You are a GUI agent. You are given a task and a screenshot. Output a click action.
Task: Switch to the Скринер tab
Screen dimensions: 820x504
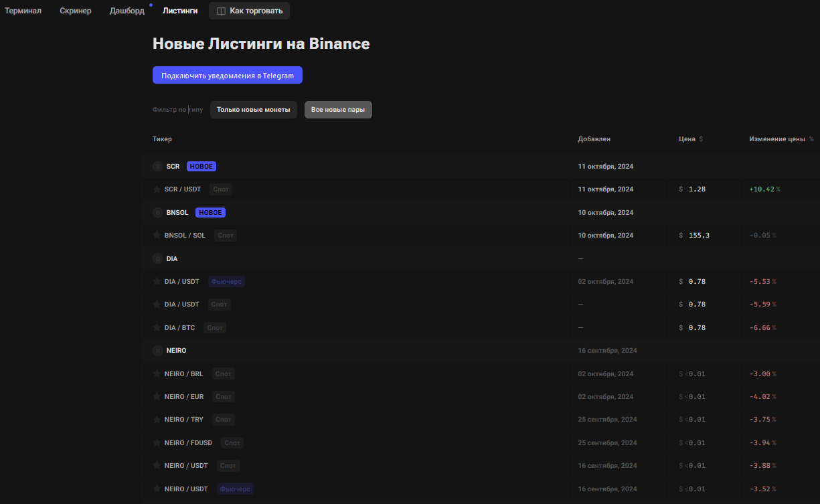(x=76, y=11)
